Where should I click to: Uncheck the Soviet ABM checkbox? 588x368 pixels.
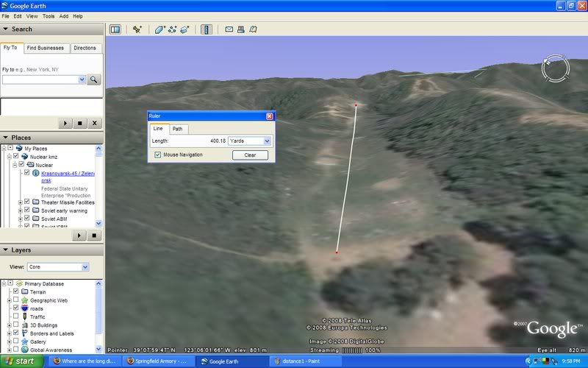point(26,218)
